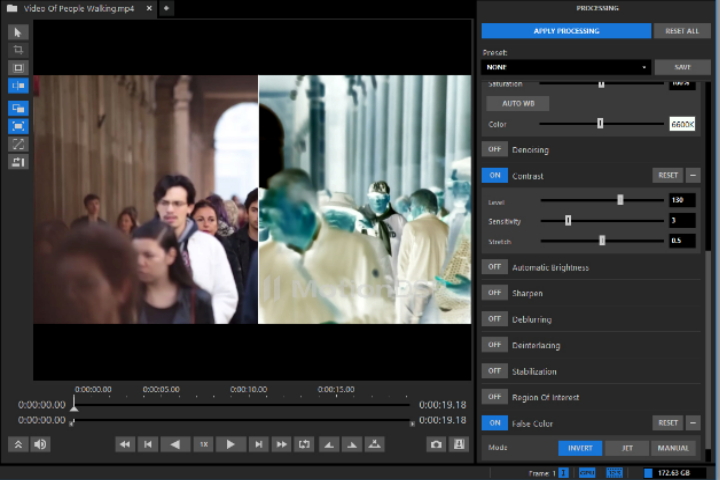This screenshot has height=480, width=720.
Task: Click APPLY PROCESSING button
Action: (x=566, y=31)
